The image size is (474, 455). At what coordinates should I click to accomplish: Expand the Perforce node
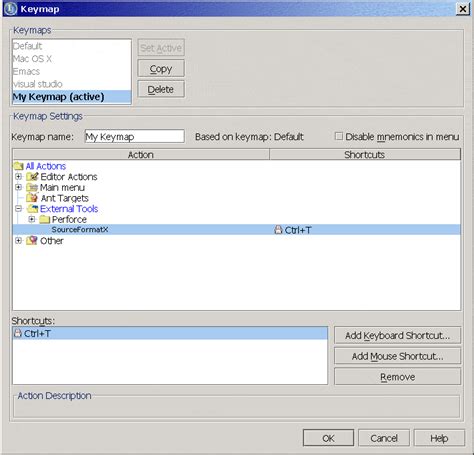(32, 219)
